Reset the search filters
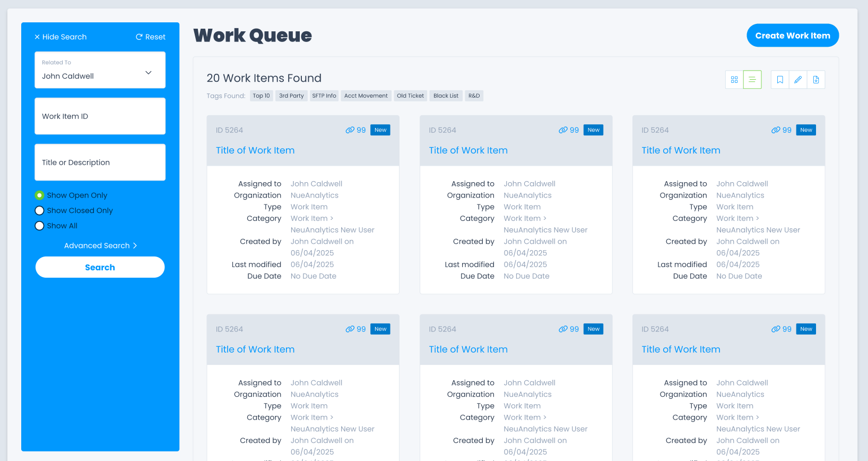The width and height of the screenshot is (868, 461). coord(151,37)
